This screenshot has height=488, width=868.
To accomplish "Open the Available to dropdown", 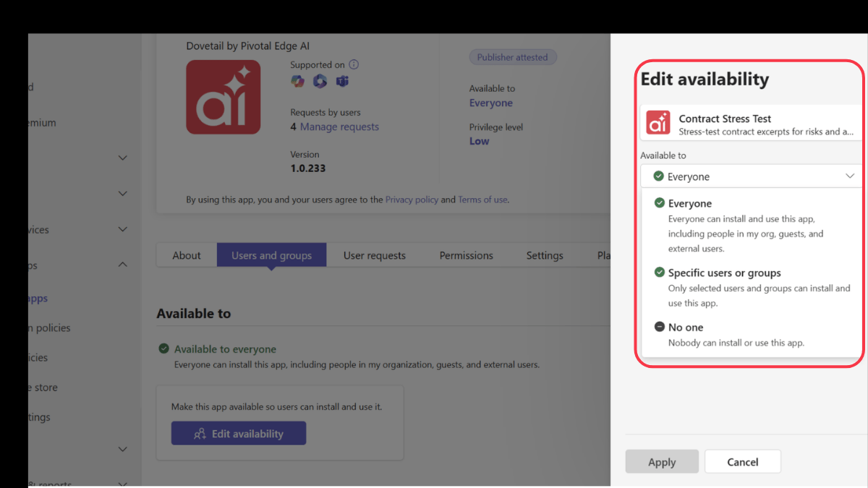I will (x=751, y=176).
